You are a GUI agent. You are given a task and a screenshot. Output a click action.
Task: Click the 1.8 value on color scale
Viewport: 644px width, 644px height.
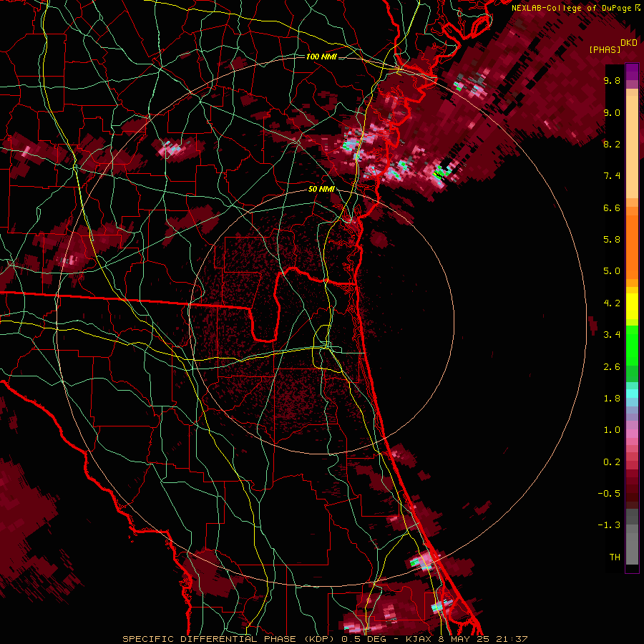612,399
